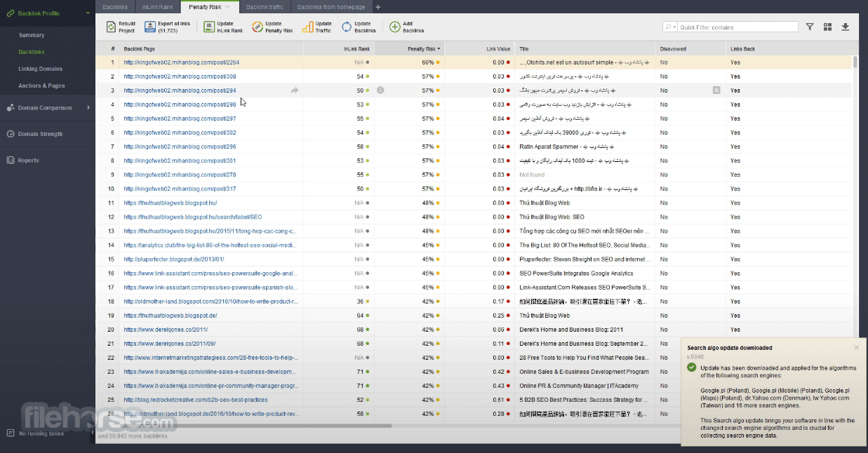This screenshot has width=868, height=453.
Task: Click Update Backlinks refresh icon
Action: pyautogui.click(x=347, y=27)
